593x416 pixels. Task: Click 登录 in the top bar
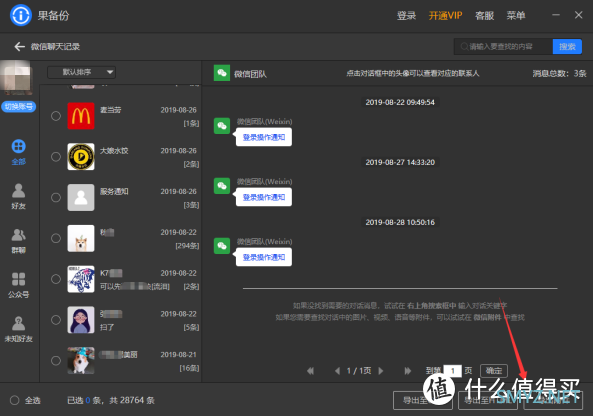click(407, 16)
